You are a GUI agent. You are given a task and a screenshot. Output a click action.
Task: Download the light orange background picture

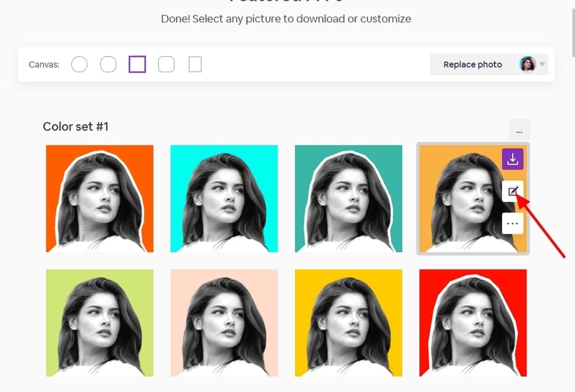(512, 159)
